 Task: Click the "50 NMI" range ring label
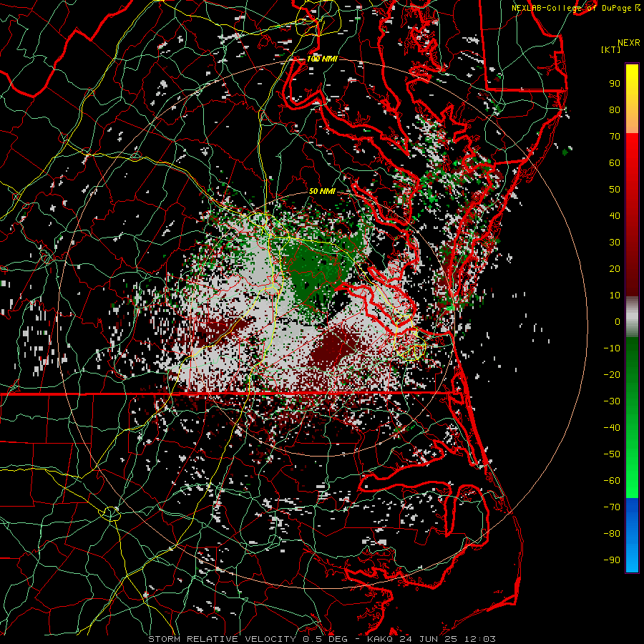click(322, 191)
